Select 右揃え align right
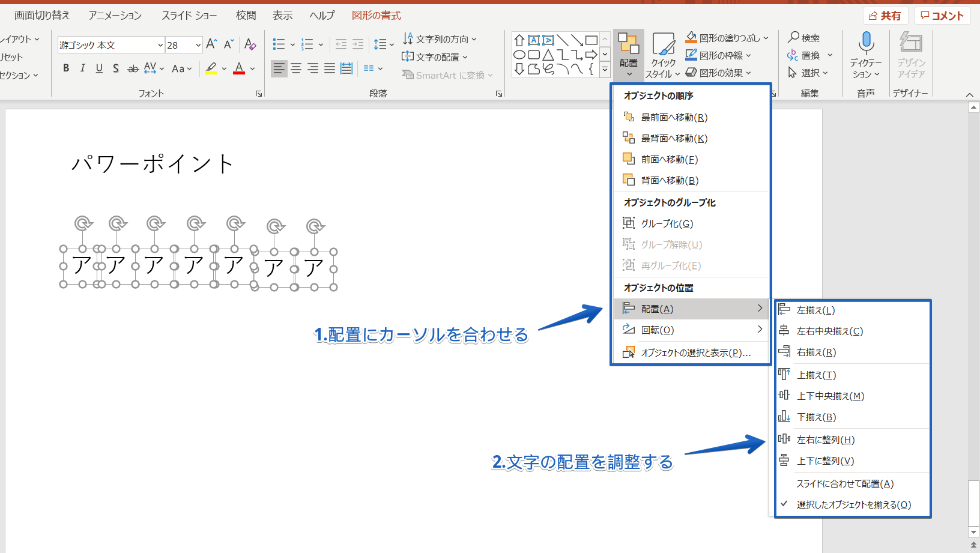 853,352
